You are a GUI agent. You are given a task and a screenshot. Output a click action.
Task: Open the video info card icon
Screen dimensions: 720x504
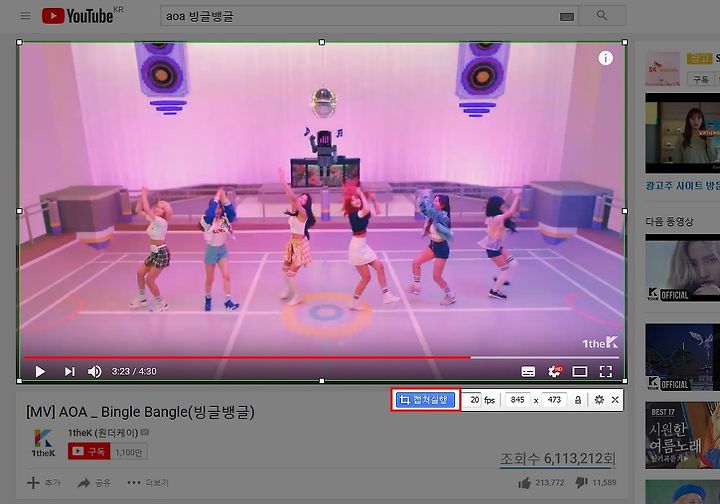pyautogui.click(x=605, y=58)
